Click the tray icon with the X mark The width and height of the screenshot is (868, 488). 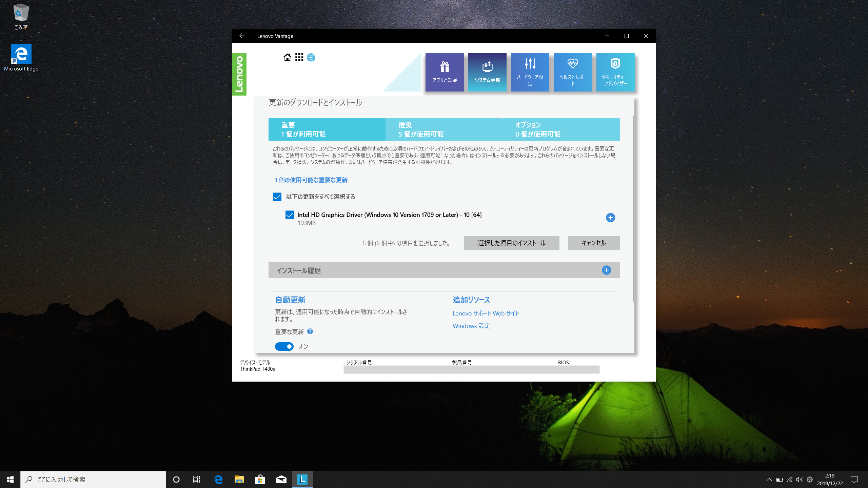tap(810, 480)
